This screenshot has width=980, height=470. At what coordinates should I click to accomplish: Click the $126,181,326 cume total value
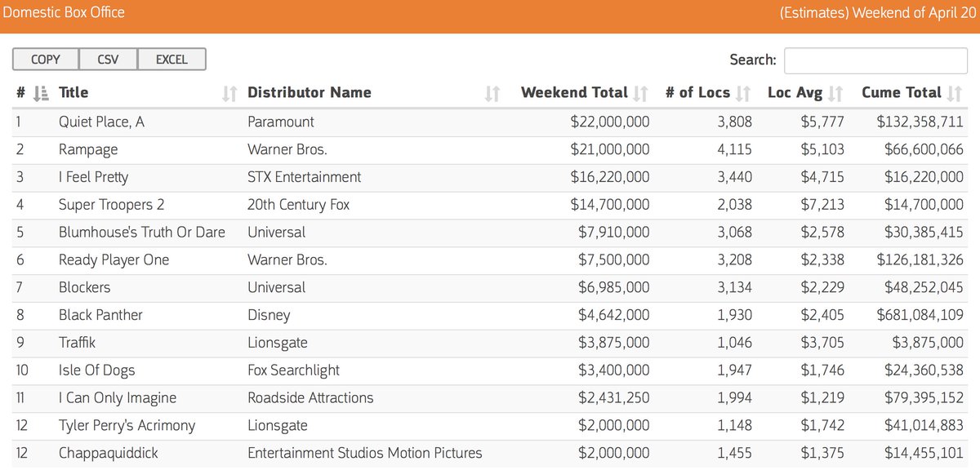pos(920,260)
